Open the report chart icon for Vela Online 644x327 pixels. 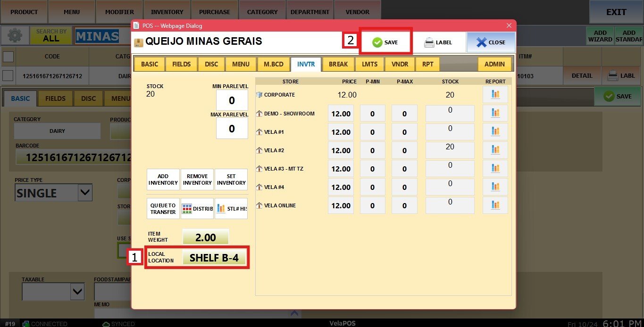pos(495,205)
